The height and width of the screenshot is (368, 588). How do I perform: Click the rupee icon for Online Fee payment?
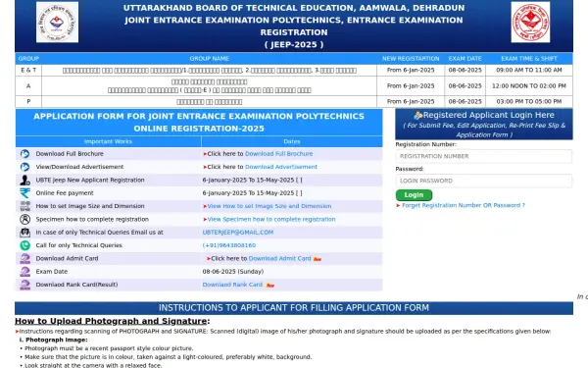coord(24,193)
